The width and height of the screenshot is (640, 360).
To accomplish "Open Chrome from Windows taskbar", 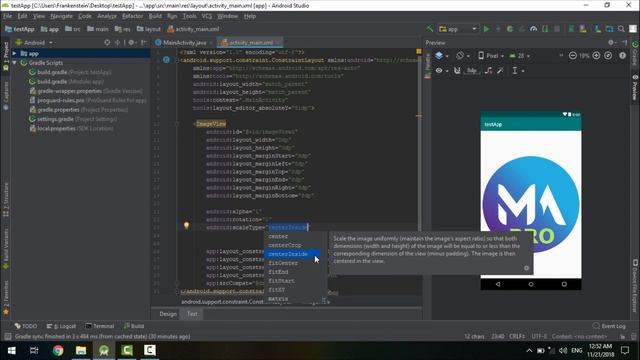I will click(58, 350).
